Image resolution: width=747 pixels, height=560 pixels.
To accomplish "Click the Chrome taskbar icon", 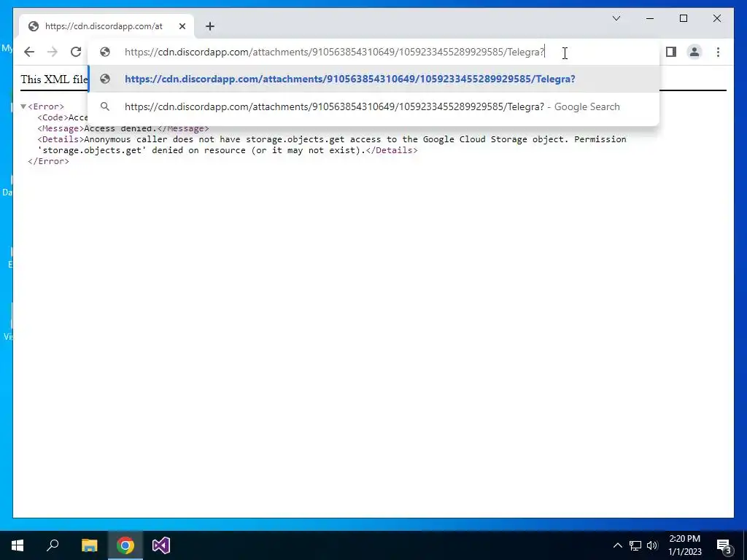I will 125,545.
